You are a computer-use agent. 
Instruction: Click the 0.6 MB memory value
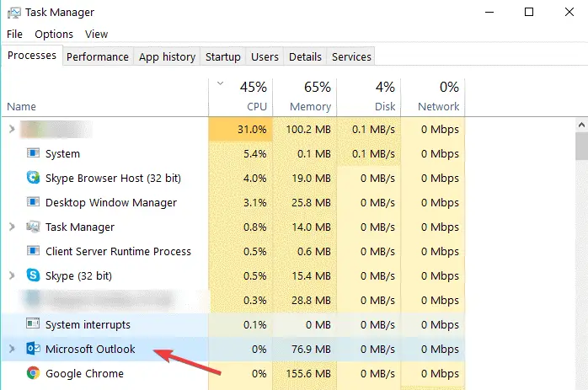[314, 251]
